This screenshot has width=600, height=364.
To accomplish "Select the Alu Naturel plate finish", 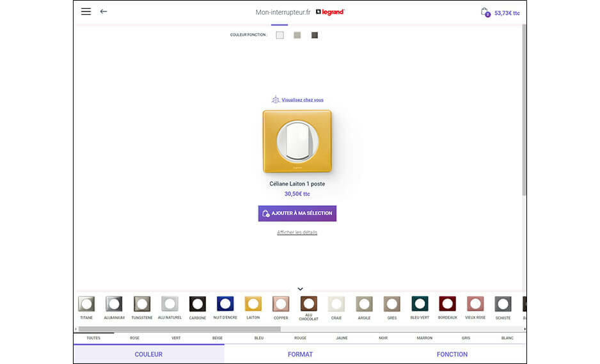I will click(170, 304).
